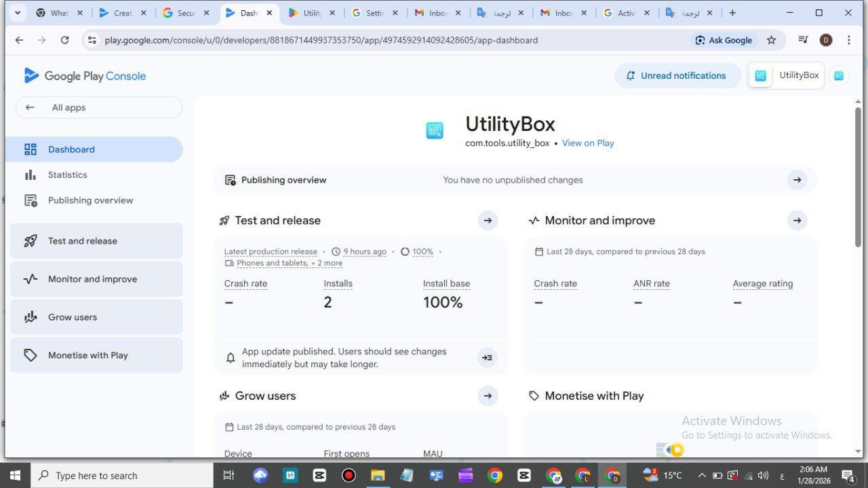Open the browser profile avatar menu
Image resolution: width=868 pixels, height=488 pixels.
(826, 40)
